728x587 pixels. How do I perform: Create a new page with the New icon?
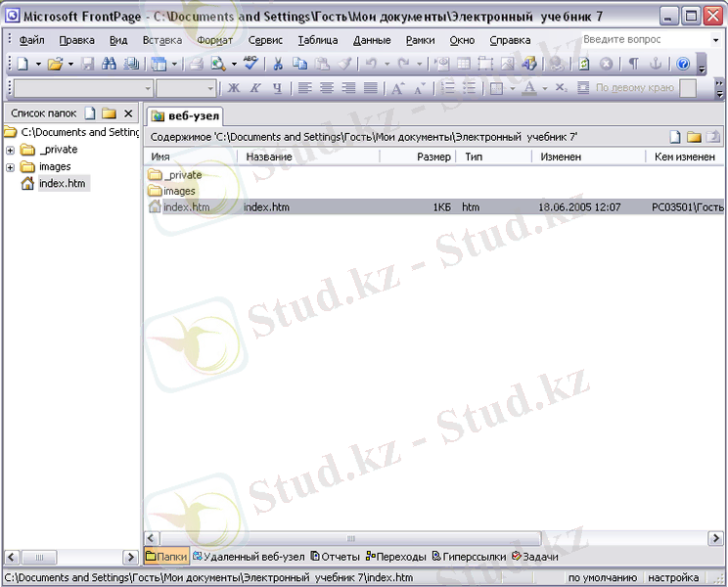[23, 64]
